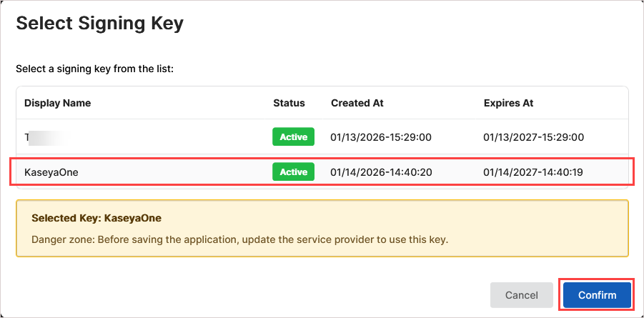Click expiry date 01/13/2027-15:29:00
Screen dimensions: 644x318
click(534, 137)
